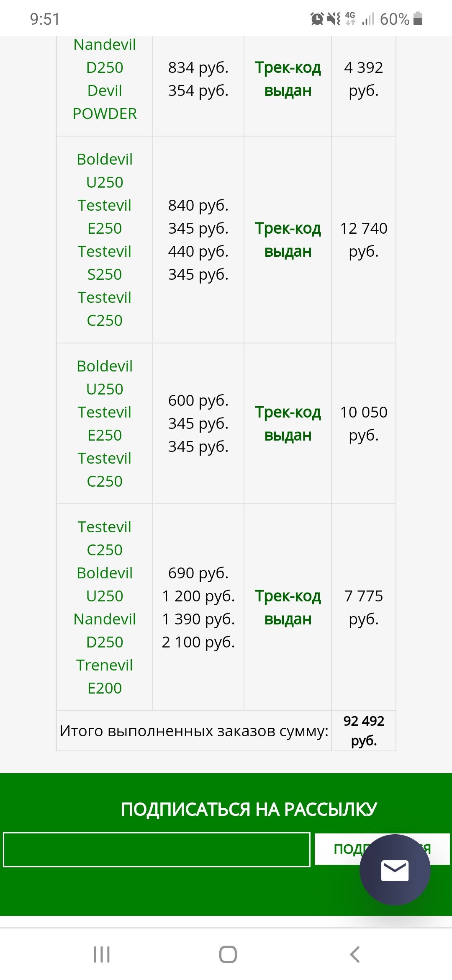
Task: Open Trenevil E200 product link
Action: [x=105, y=676]
